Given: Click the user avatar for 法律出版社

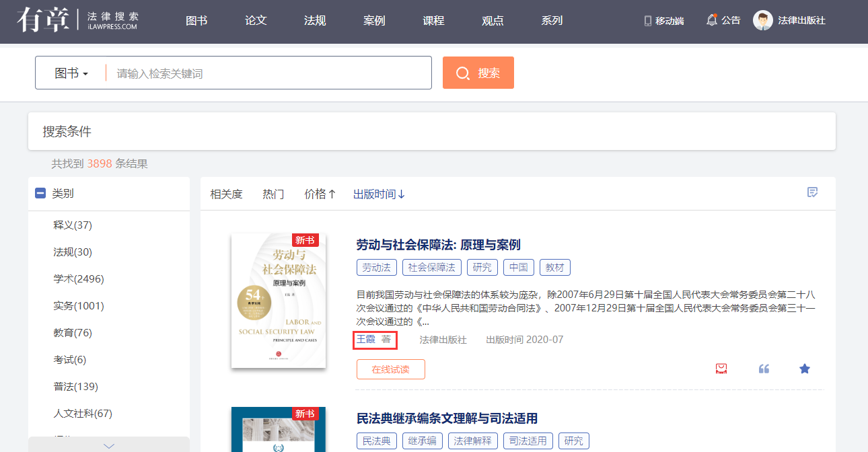Looking at the screenshot, I should click(762, 20).
